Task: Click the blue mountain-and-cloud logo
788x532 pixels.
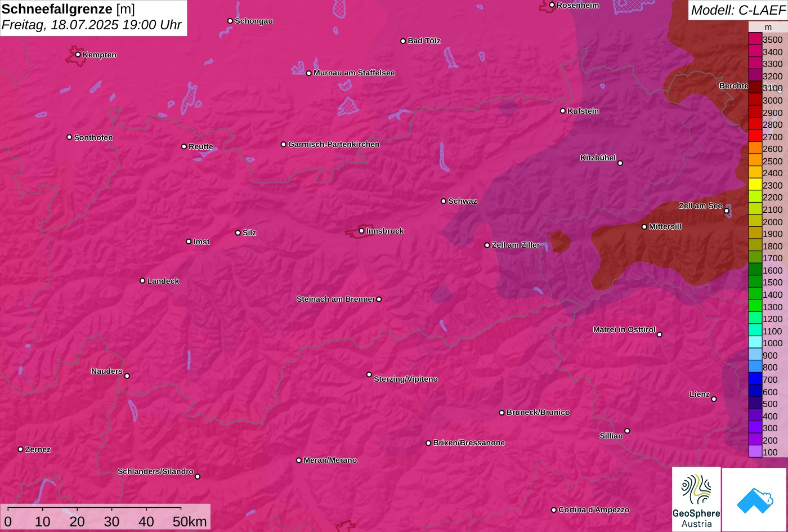Action: [x=754, y=499]
